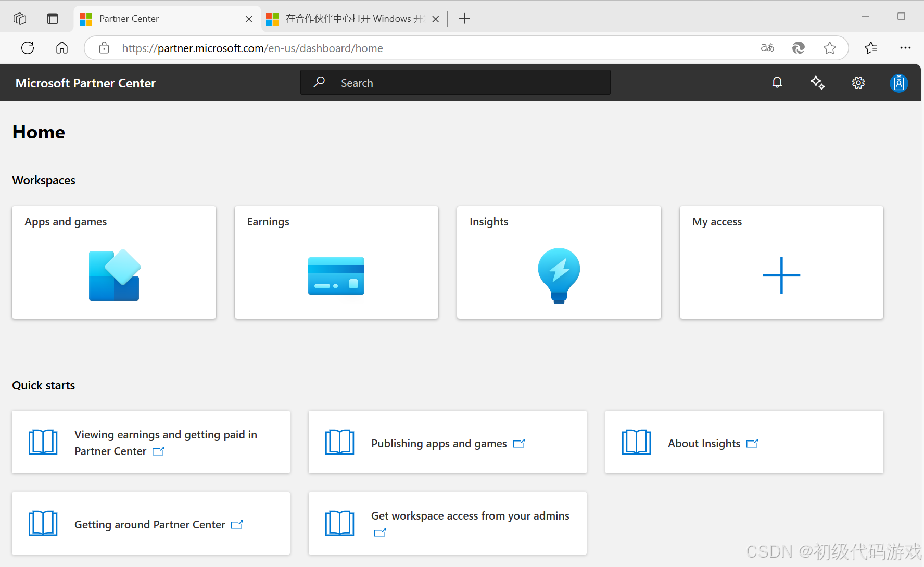Open Get workspace access from your admins
Image resolution: width=924 pixels, height=567 pixels.
(448, 523)
